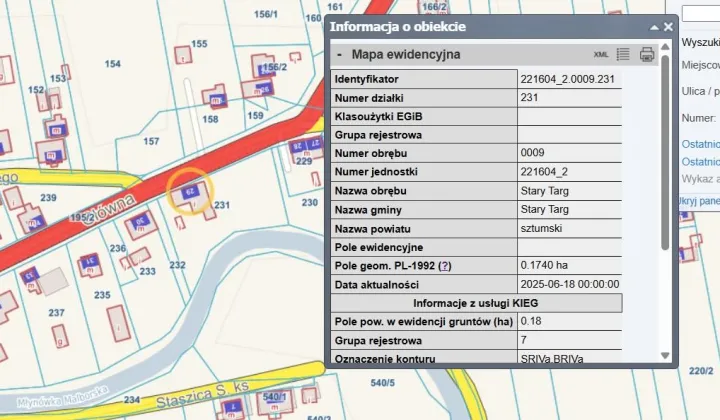Click the search input field at top right
This screenshot has height=420, width=720.
pyautogui.click(x=701, y=13)
